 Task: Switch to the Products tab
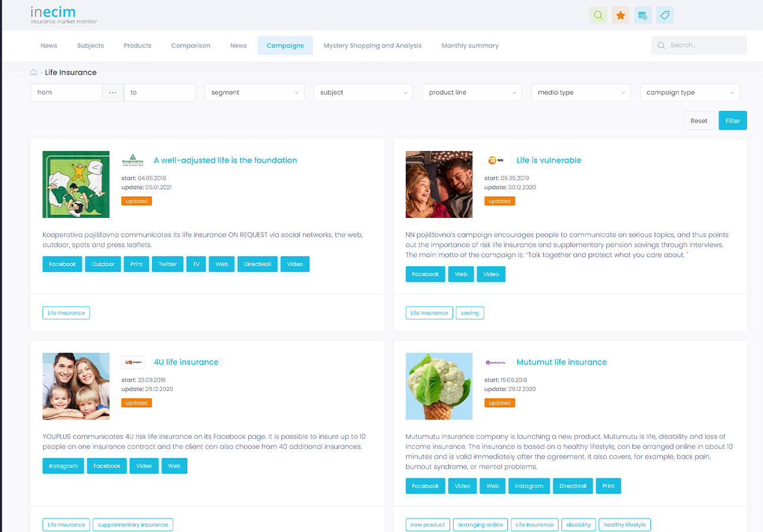click(x=137, y=45)
